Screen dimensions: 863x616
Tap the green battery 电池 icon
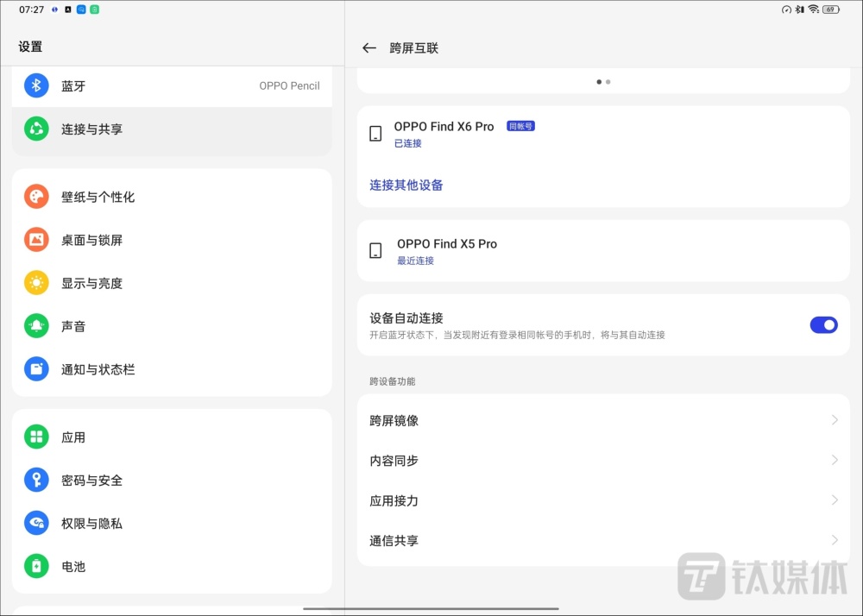click(x=36, y=566)
